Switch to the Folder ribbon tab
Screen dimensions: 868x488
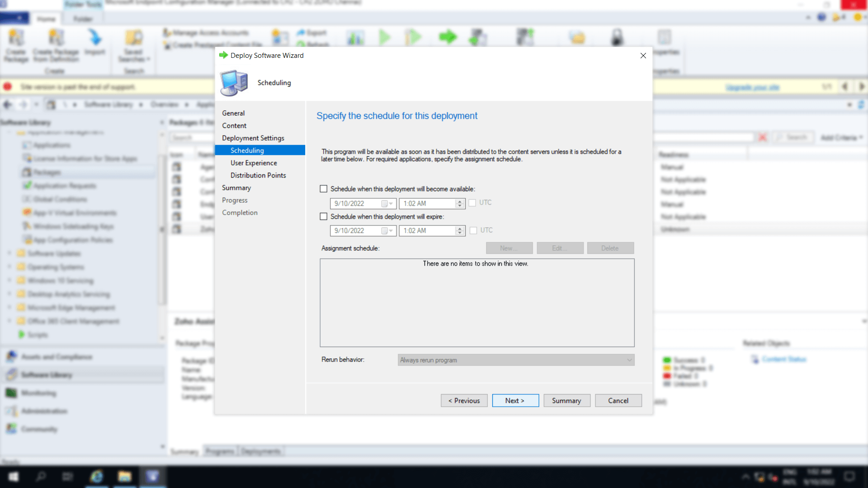[83, 19]
